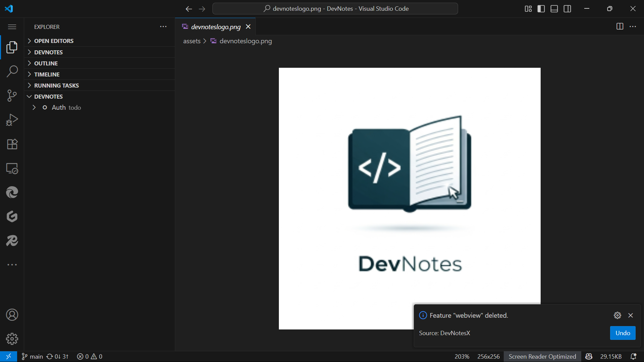644x362 pixels.
Task: Open the hamburger menu
Action: [12, 27]
